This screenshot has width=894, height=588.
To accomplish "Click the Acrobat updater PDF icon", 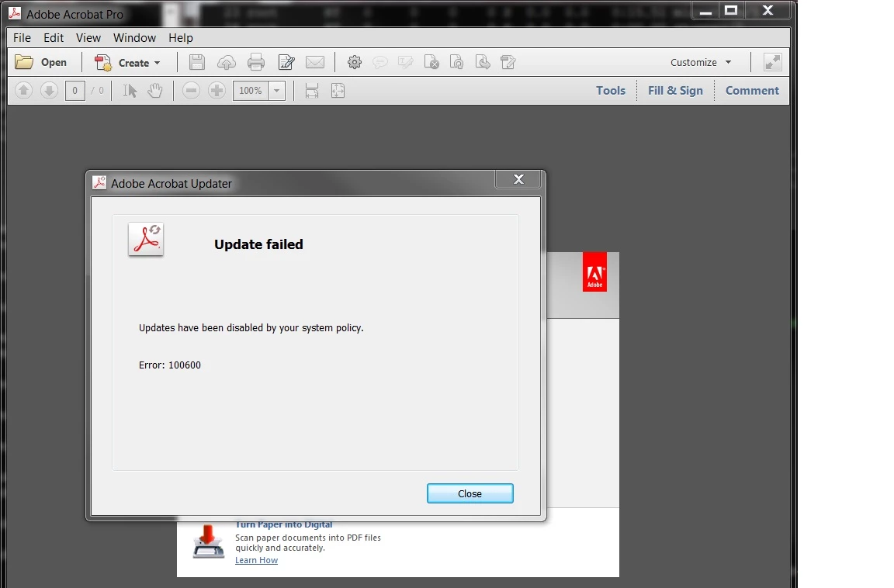I will point(146,239).
